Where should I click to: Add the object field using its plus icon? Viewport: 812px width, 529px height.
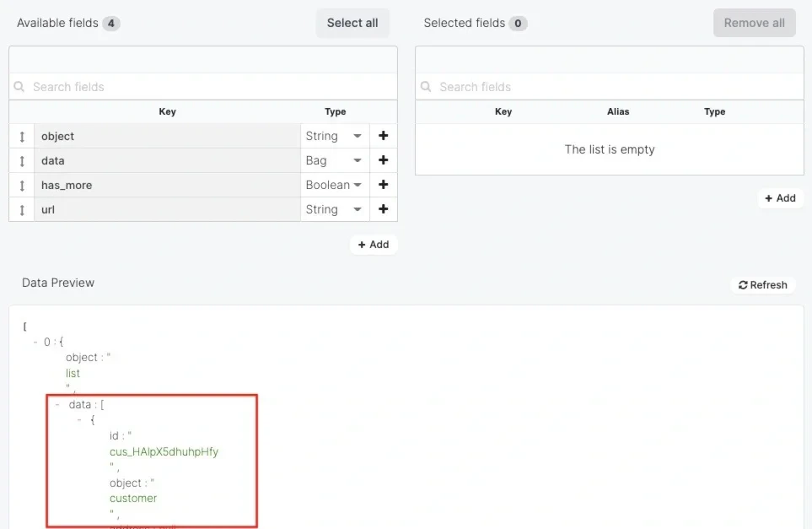click(x=383, y=136)
